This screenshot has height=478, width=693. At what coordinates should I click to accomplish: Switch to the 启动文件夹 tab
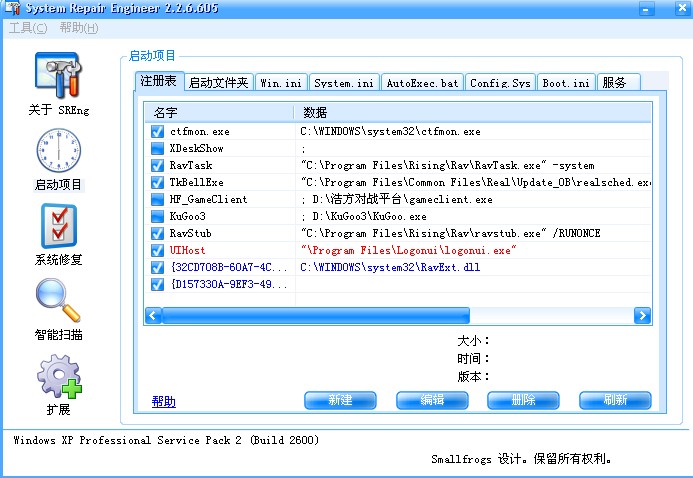tap(219, 83)
